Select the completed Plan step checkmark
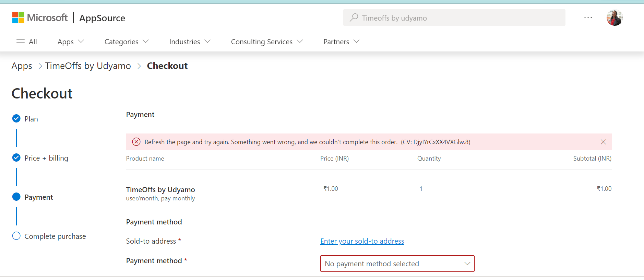The image size is (644, 280). coord(16,119)
